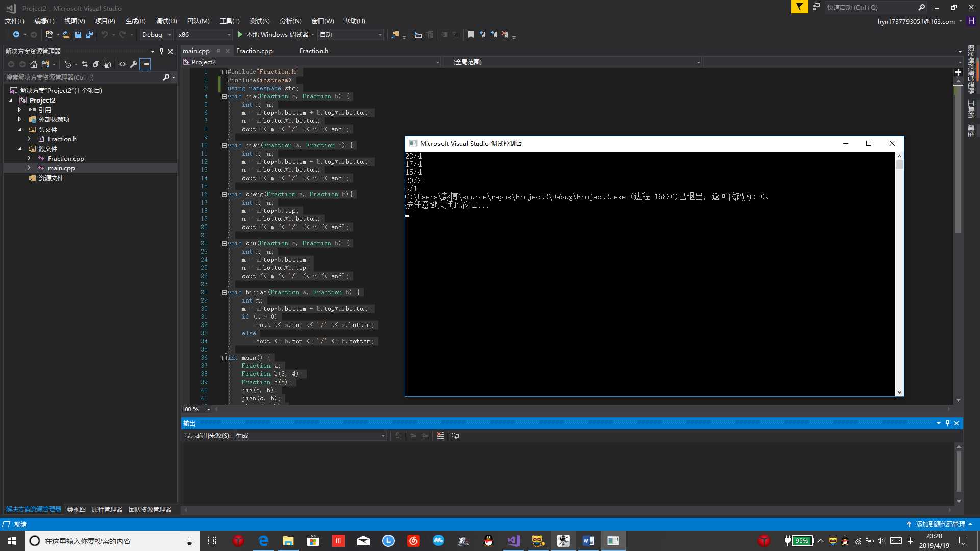Open the output source 生成 dropdown
980x551 pixels.
(x=310, y=436)
